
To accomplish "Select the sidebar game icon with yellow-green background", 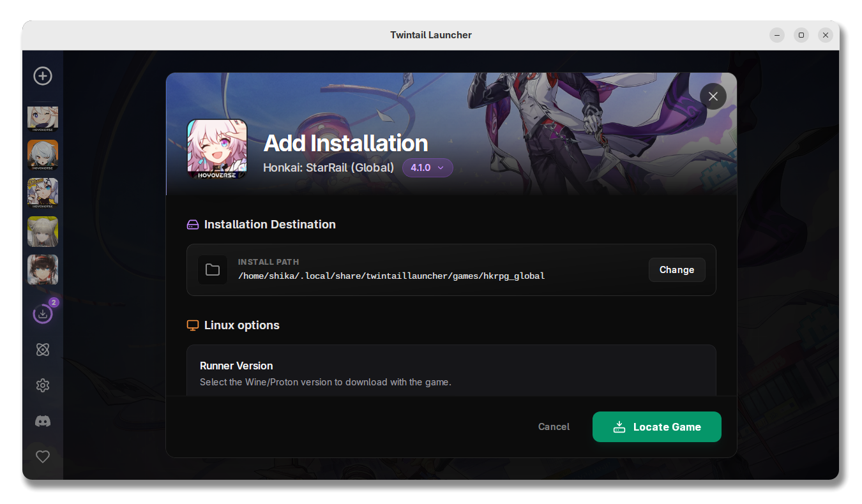I will pos(43,232).
